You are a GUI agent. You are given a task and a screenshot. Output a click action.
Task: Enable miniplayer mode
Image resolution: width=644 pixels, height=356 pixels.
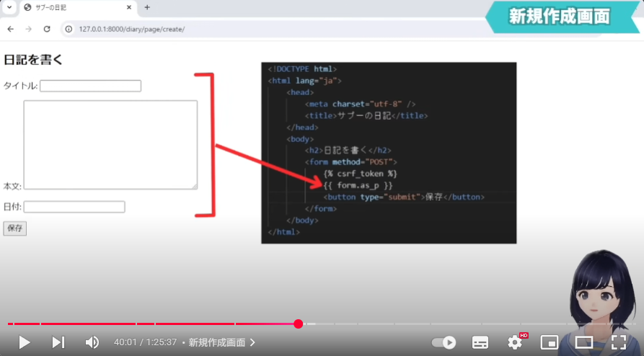(549, 342)
